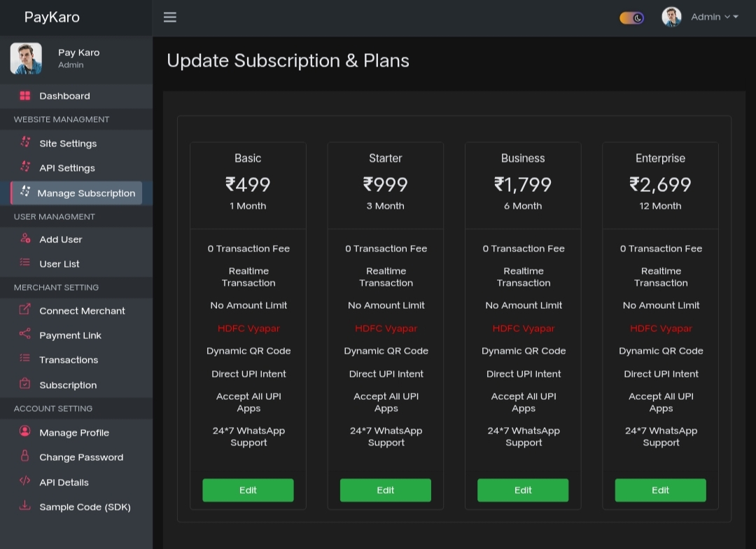The height and width of the screenshot is (549, 756).
Task: Select Subscription under Merchant Setting
Action: tap(68, 385)
